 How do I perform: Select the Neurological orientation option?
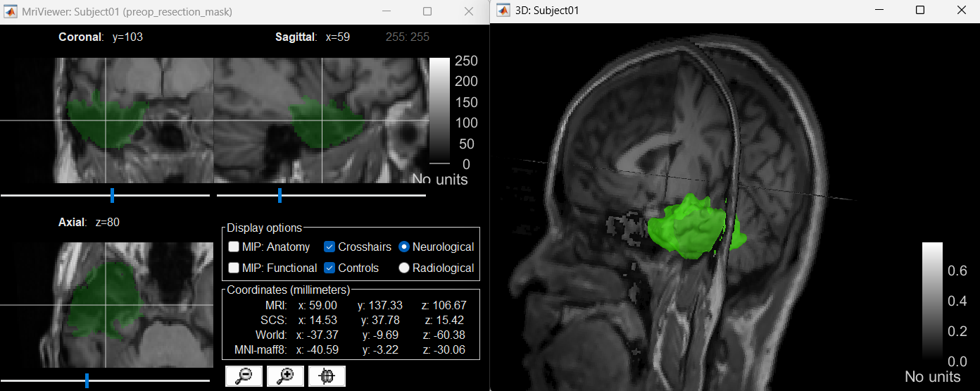click(x=404, y=247)
